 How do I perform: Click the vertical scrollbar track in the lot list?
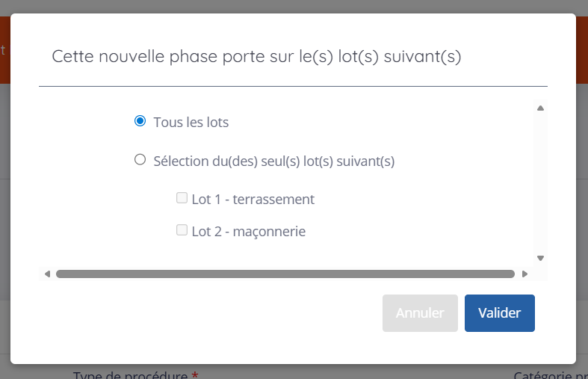click(540, 183)
